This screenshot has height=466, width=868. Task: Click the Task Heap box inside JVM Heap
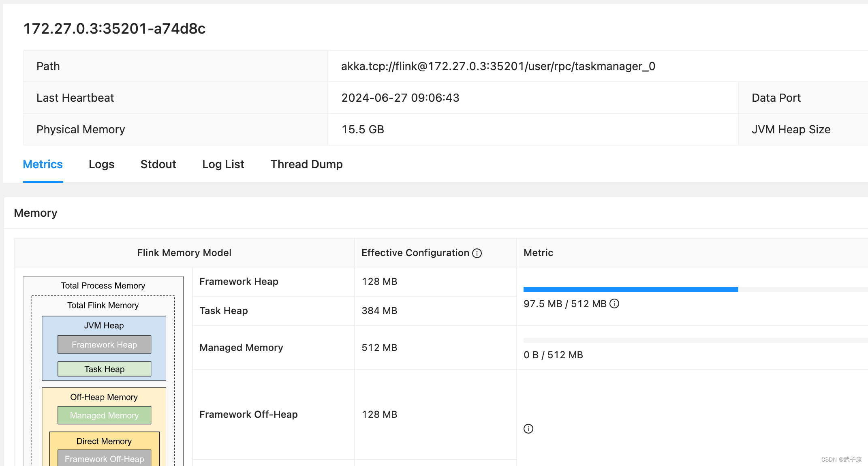(104, 369)
